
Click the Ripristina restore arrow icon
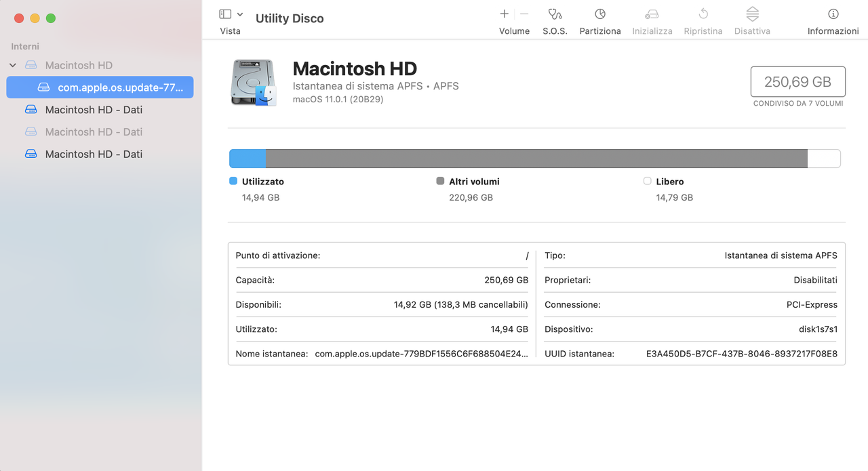tap(703, 14)
